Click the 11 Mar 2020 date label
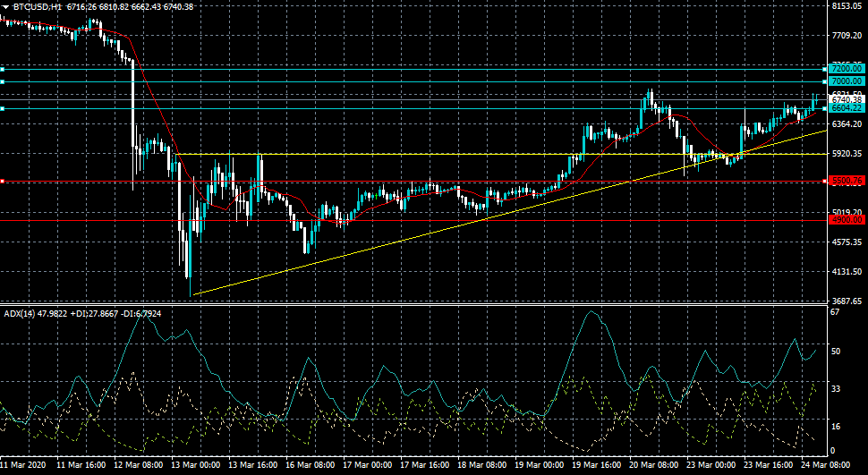The height and width of the screenshot is (475, 868). click(x=22, y=465)
